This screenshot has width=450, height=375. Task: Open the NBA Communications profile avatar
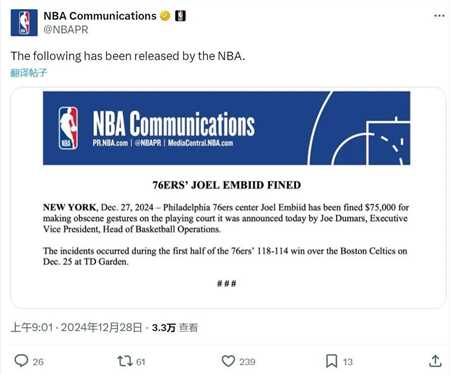(24, 23)
